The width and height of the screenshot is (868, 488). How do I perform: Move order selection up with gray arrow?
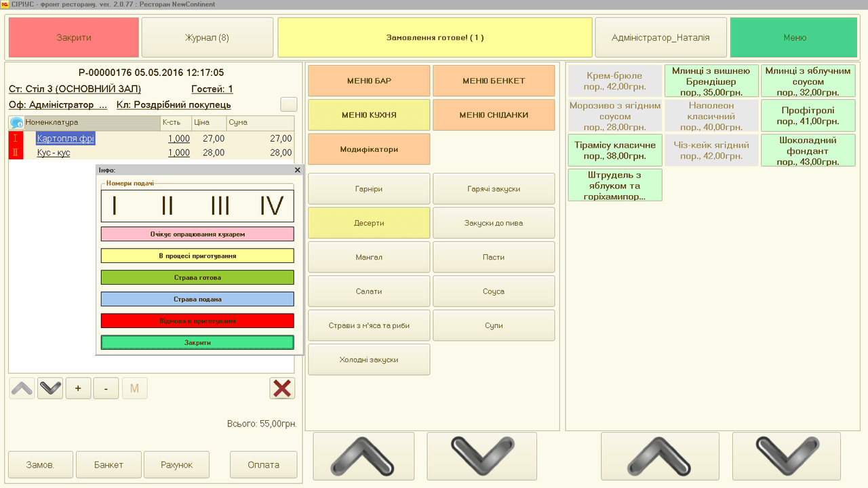tap(22, 388)
